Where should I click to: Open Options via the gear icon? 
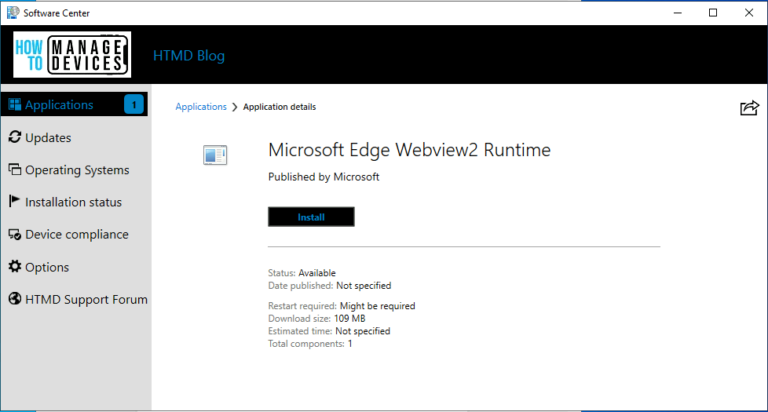[x=14, y=267]
